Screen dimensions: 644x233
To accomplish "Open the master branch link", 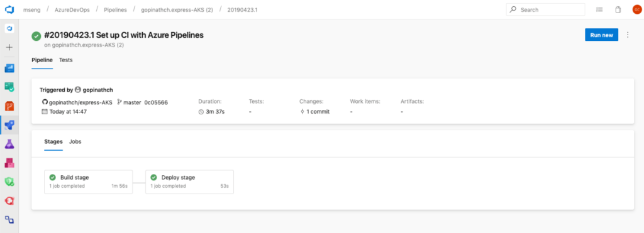I will pos(133,102).
